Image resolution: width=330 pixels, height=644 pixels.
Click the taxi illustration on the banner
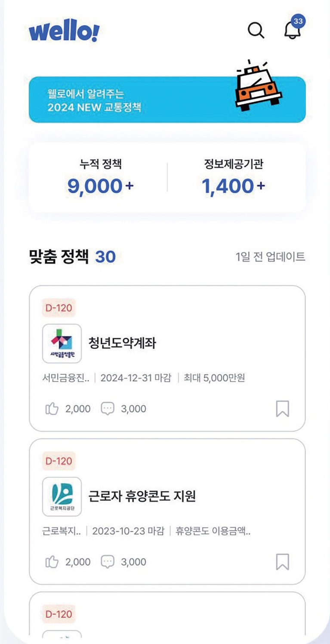[x=258, y=84]
